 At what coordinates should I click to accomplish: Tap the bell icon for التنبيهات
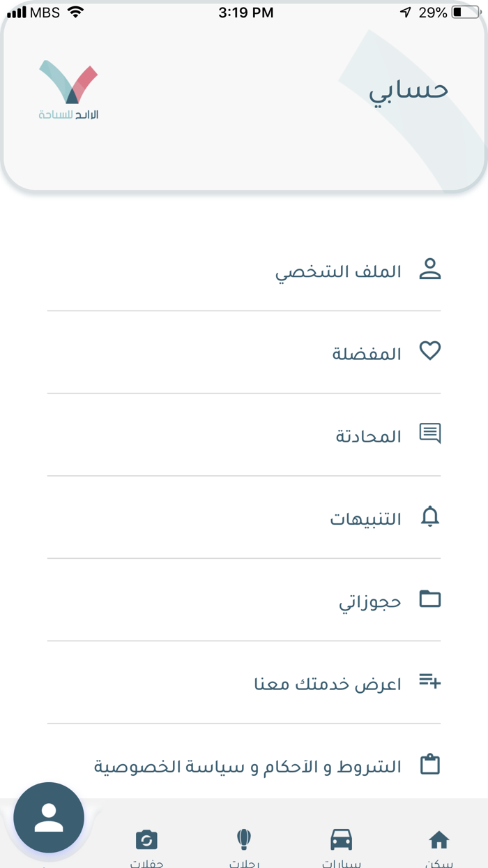click(431, 516)
